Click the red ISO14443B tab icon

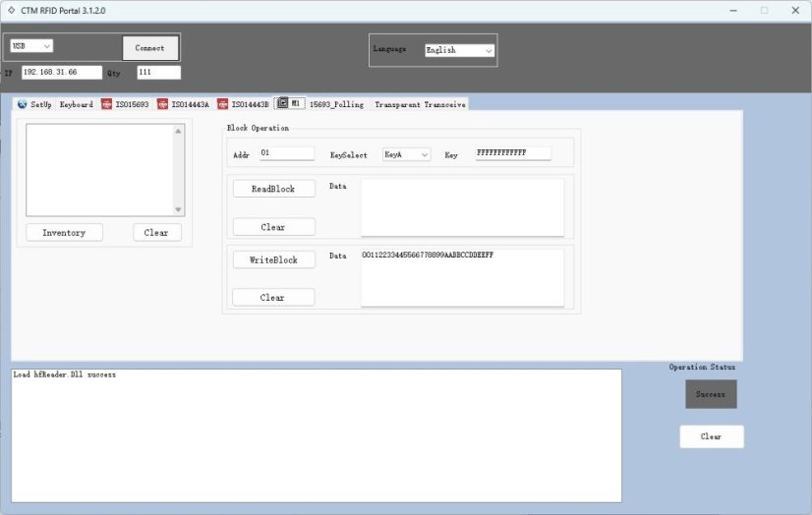pyautogui.click(x=223, y=104)
